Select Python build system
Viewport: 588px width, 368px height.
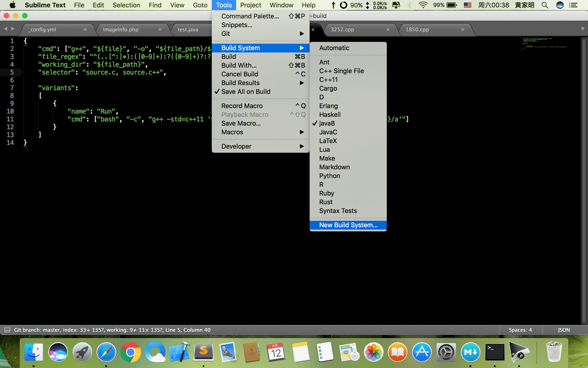[348, 176]
